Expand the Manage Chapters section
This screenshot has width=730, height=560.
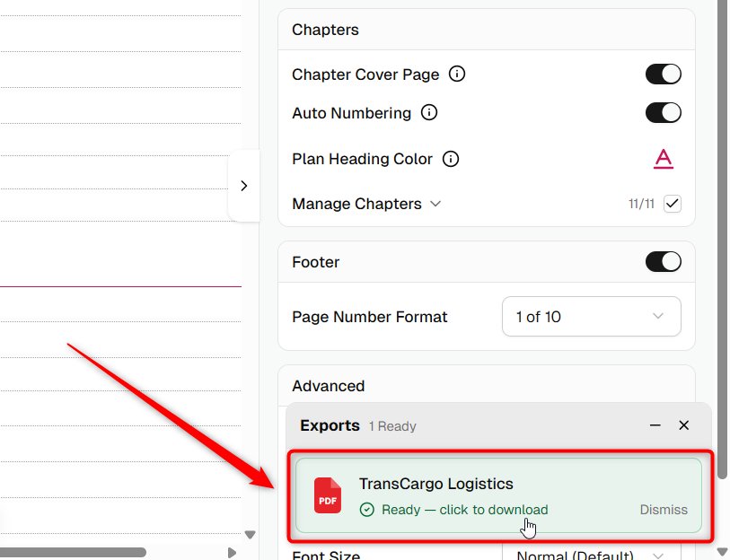(366, 204)
